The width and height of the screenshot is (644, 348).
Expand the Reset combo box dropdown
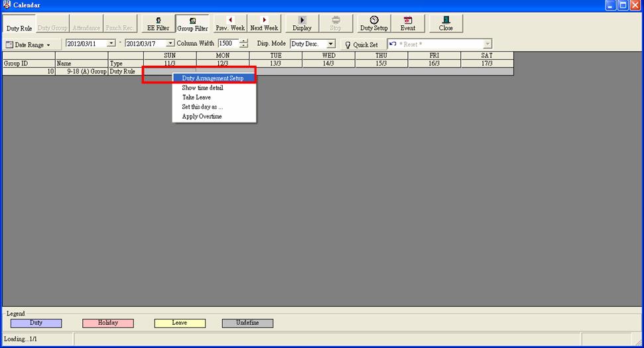pos(487,44)
